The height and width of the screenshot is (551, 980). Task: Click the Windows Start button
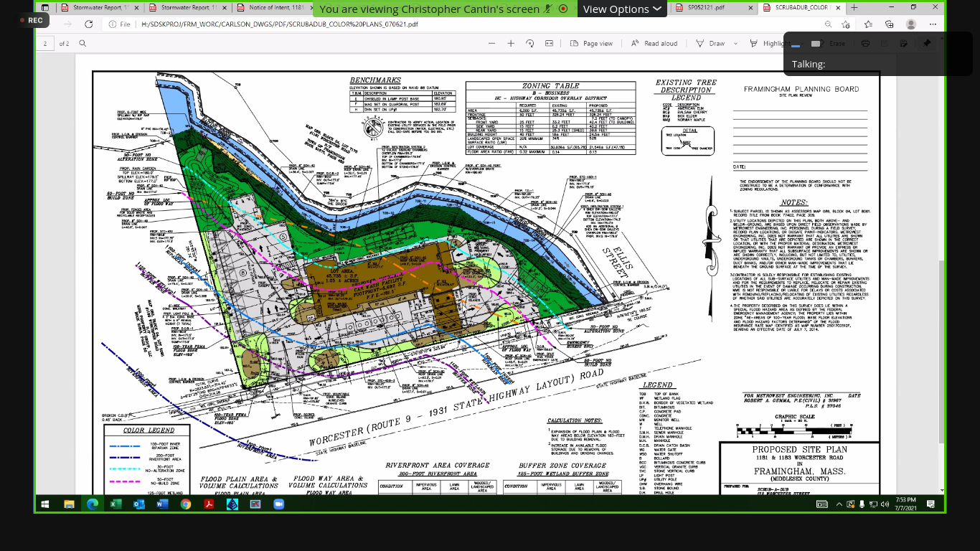pyautogui.click(x=45, y=504)
